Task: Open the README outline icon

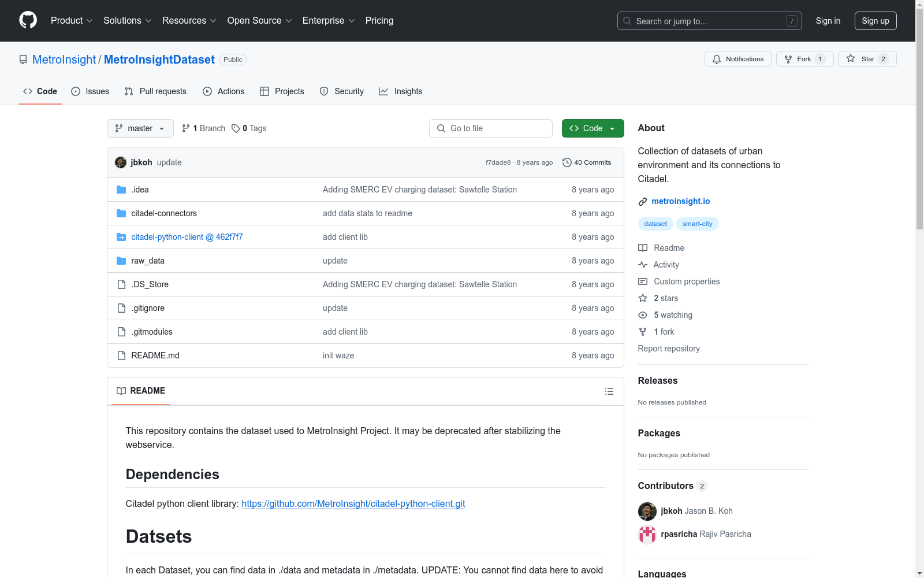Action: (x=609, y=391)
